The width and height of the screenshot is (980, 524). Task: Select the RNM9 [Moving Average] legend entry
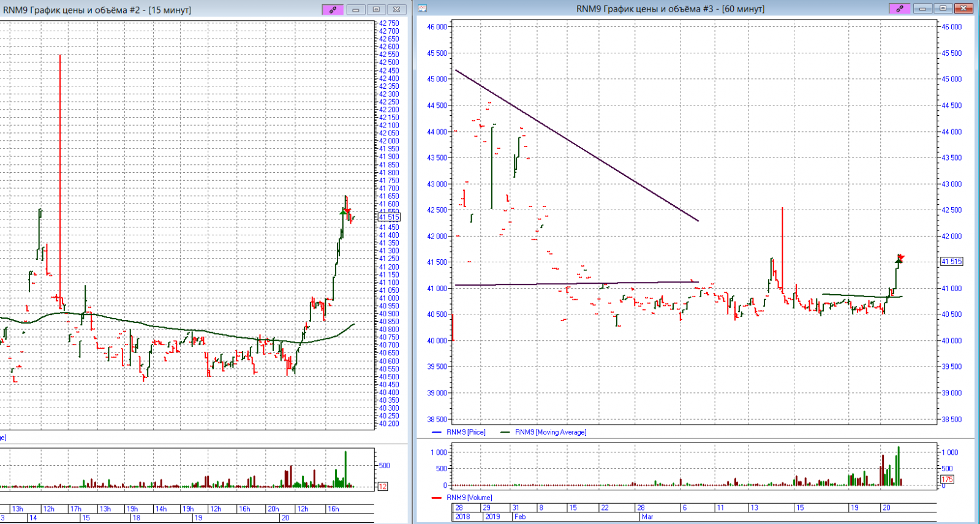click(x=550, y=432)
